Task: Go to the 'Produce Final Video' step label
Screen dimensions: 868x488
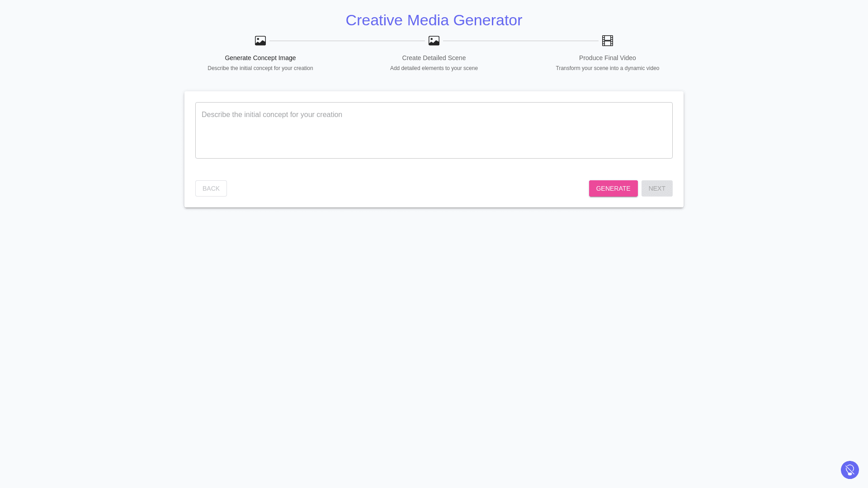Action: click(607, 58)
